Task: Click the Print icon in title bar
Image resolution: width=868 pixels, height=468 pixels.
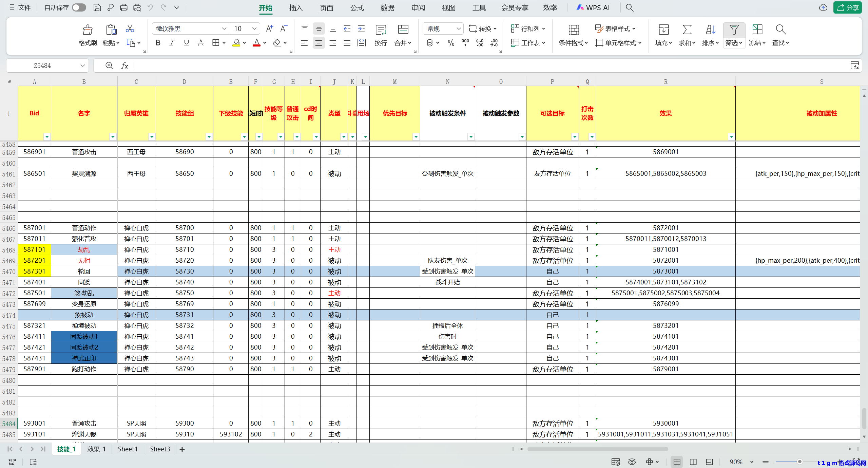Action: point(123,7)
